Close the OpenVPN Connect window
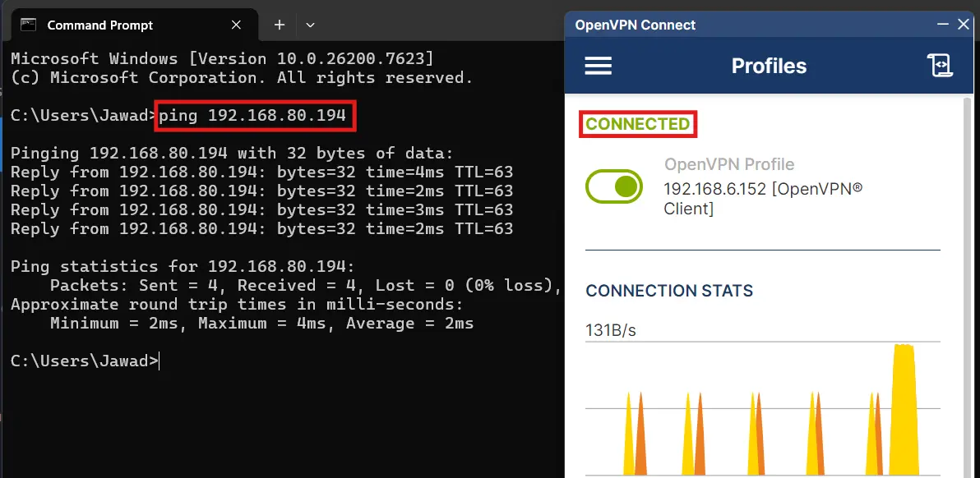This screenshot has width=980, height=478. click(963, 25)
